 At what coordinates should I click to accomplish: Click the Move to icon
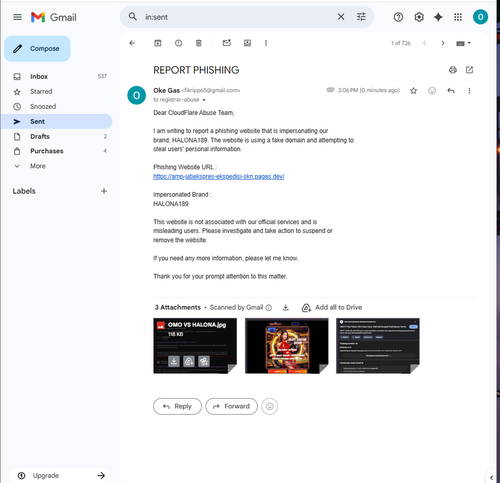click(x=247, y=43)
